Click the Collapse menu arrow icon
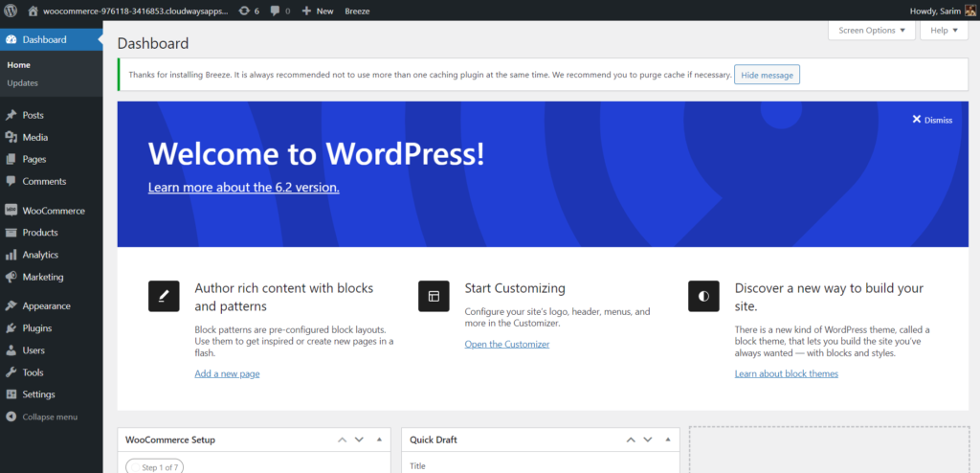The width and height of the screenshot is (980, 473). [11, 417]
